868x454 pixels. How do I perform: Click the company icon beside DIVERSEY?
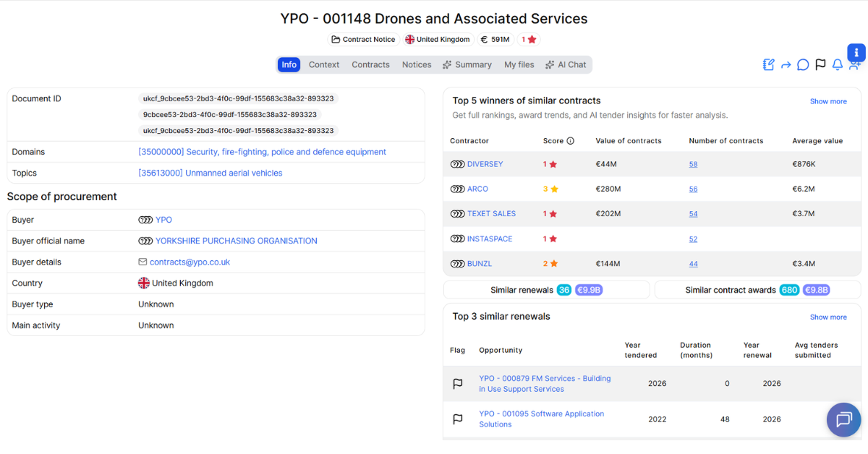coord(457,164)
